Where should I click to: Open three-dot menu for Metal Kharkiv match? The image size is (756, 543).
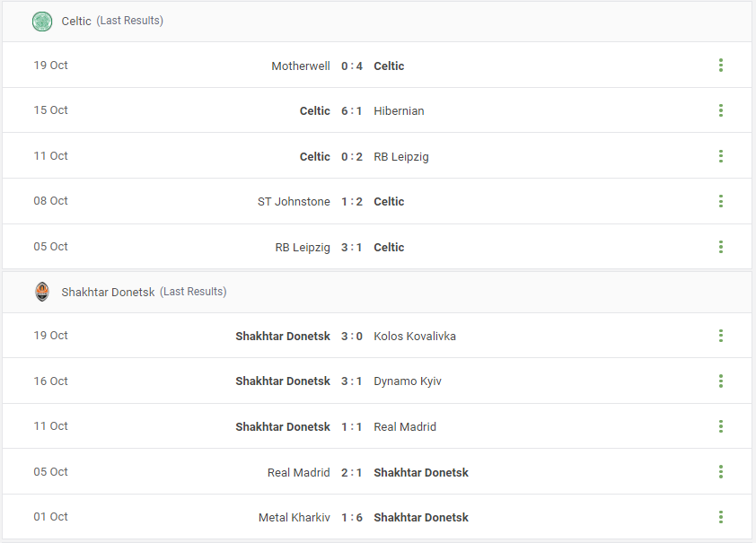[721, 517]
